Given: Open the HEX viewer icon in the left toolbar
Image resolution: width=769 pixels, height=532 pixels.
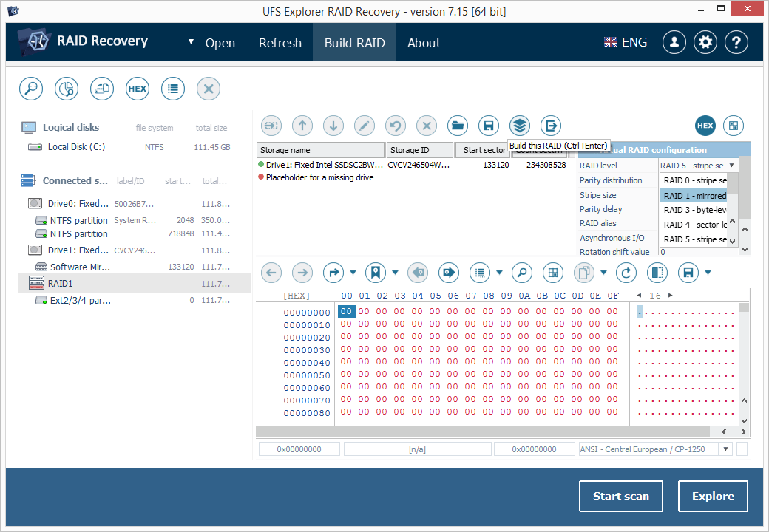Looking at the screenshot, I should 138,89.
